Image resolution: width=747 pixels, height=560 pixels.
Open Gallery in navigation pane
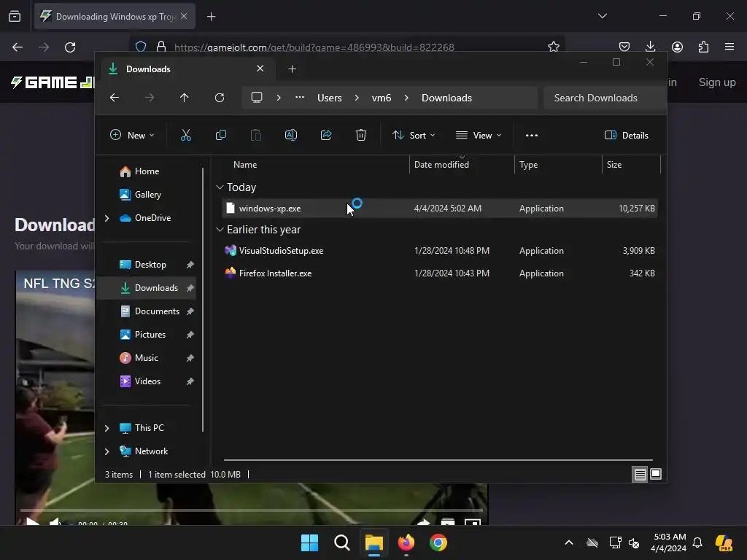pyautogui.click(x=147, y=195)
